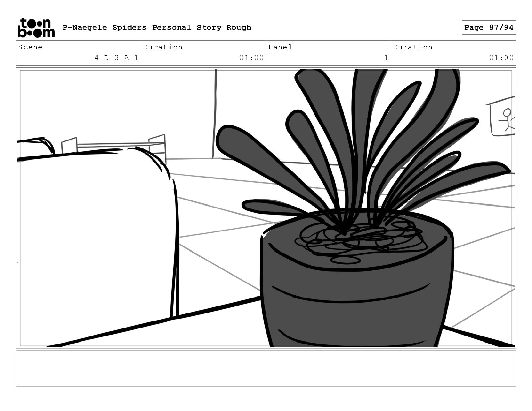Click the scene duration value 01:00 beside Scene
This screenshot has width=532, height=411.
click(x=252, y=58)
